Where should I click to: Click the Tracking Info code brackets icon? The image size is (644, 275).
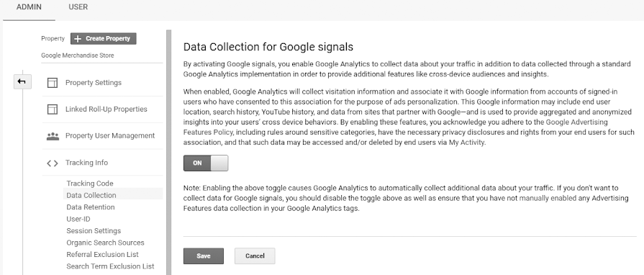(x=52, y=163)
